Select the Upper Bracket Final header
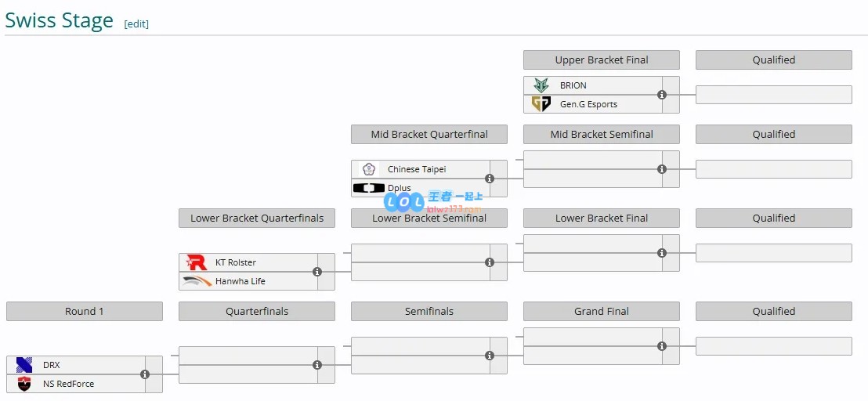This screenshot has height=401, width=868. pos(602,60)
